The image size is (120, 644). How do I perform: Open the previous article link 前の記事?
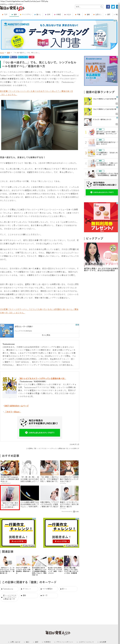click(36, 93)
